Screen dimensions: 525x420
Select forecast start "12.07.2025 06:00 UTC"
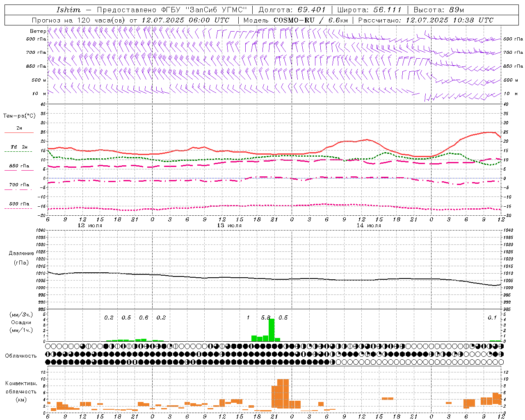pyautogui.click(x=185, y=20)
